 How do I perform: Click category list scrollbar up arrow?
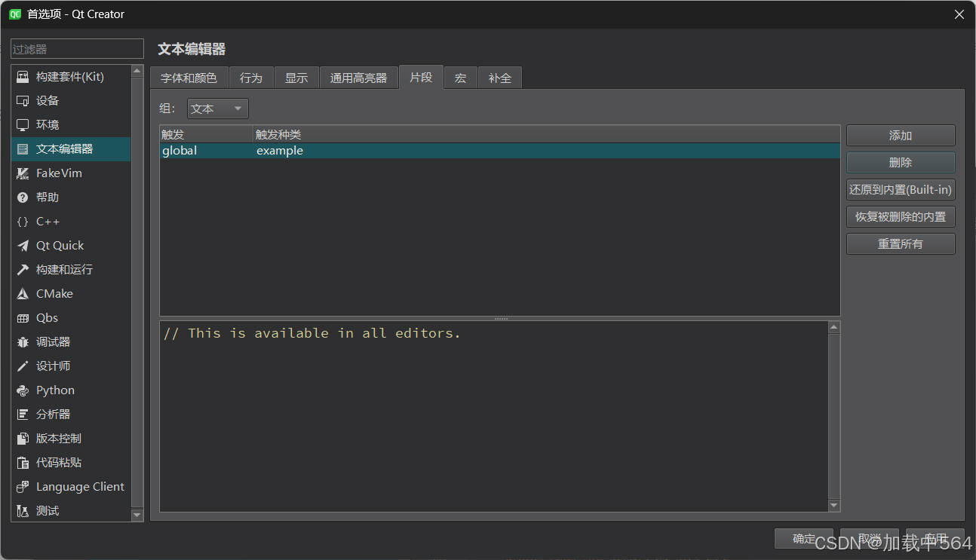(137, 71)
